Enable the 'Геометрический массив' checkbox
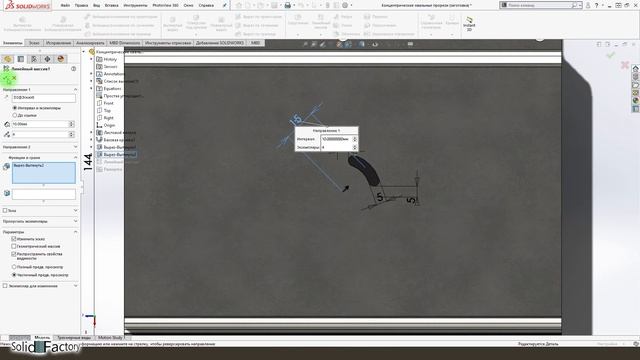This screenshot has height=360, width=640. coord(13,246)
